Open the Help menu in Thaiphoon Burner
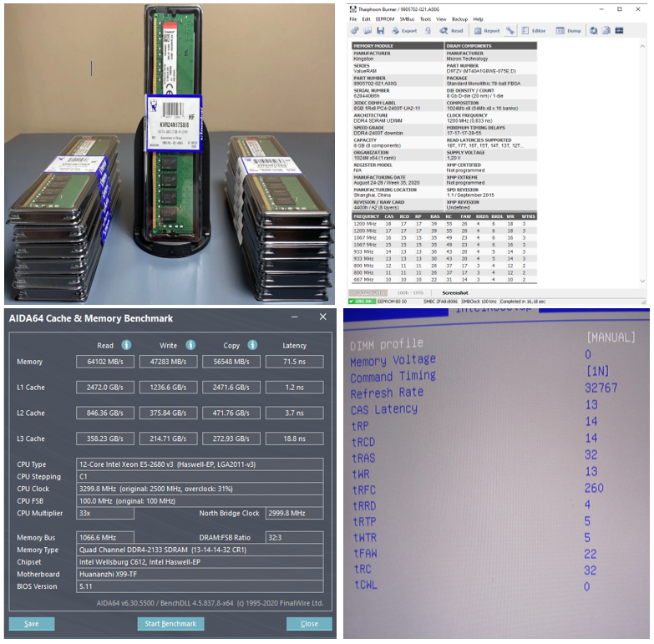The width and height of the screenshot is (654, 644). coord(478,19)
